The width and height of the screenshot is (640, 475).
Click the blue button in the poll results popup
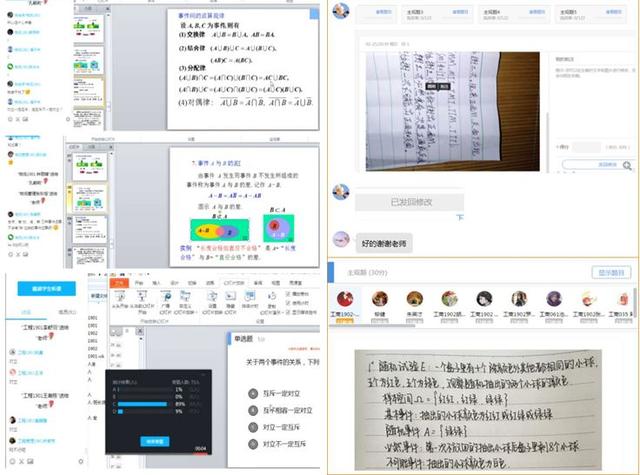(153, 441)
